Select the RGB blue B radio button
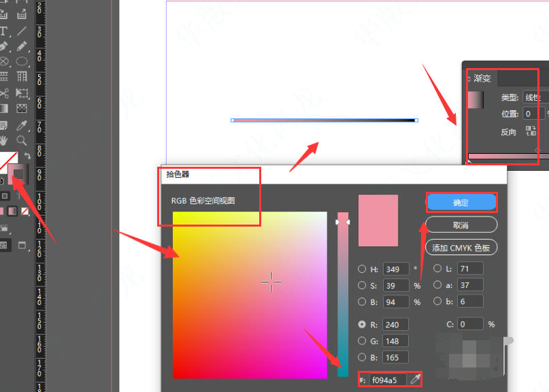This screenshot has height=392, width=549. click(362, 357)
